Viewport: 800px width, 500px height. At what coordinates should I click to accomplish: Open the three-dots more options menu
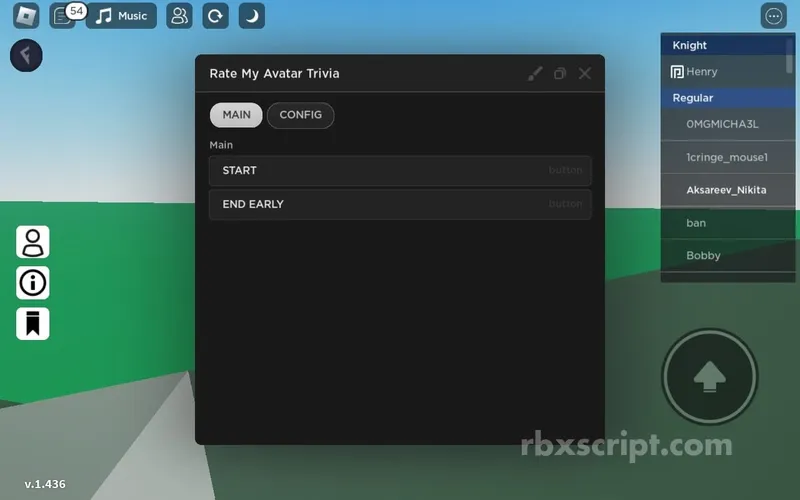(x=773, y=16)
